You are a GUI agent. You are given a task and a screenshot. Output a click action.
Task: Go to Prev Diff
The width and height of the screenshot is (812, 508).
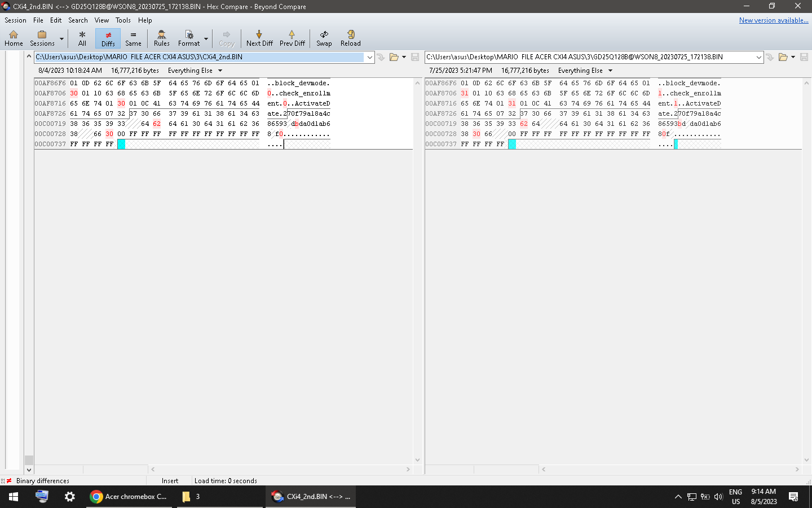[292, 38]
